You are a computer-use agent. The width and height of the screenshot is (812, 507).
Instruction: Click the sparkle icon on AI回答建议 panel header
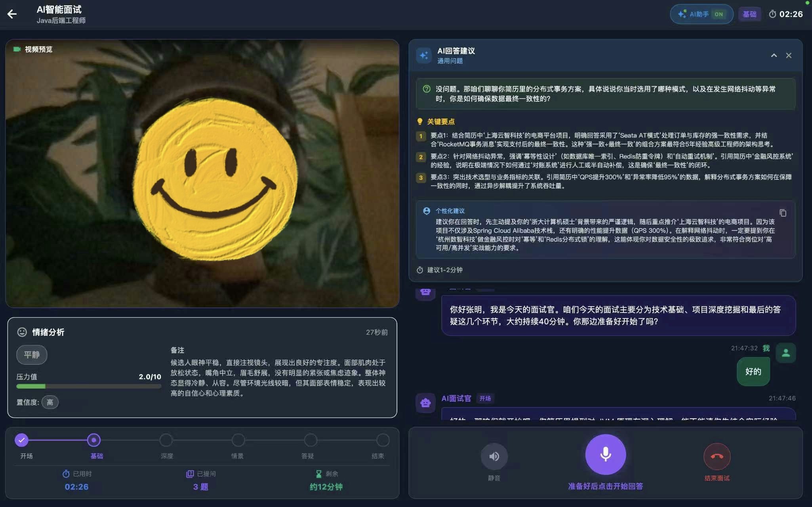(424, 55)
